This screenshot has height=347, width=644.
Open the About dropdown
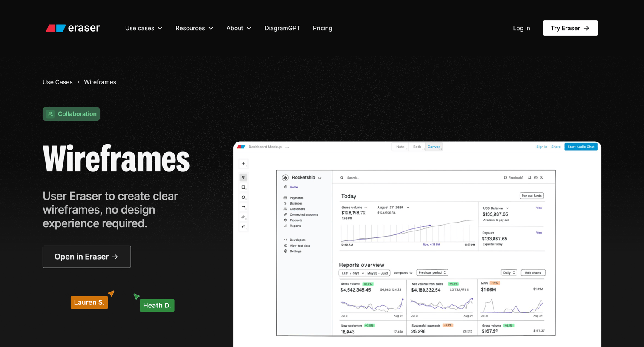(239, 28)
